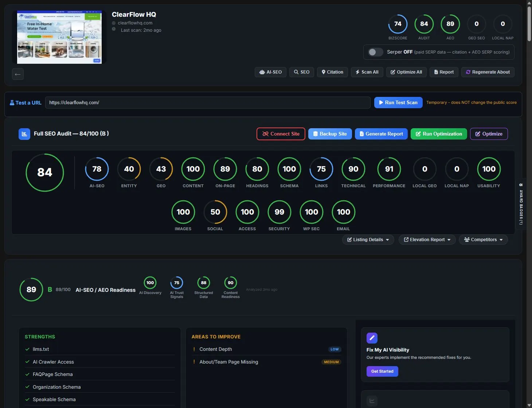Click the Security score circle showing 99

click(x=279, y=212)
